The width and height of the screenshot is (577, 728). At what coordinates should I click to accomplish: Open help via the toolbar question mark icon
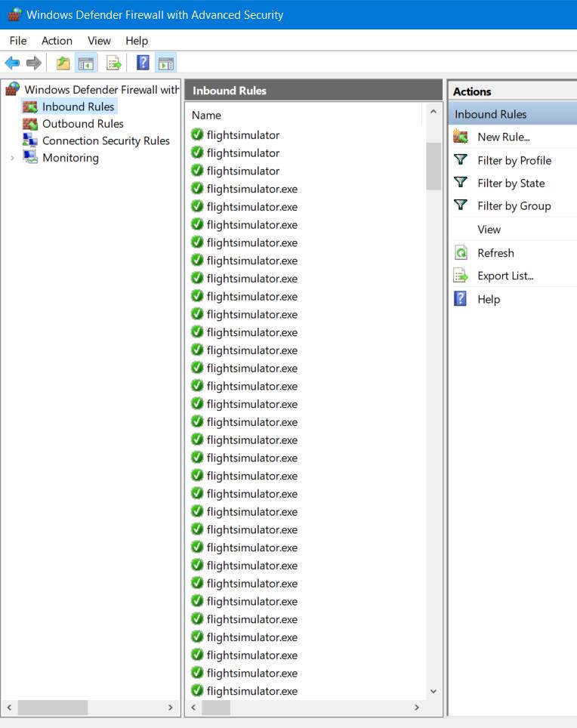(143, 62)
